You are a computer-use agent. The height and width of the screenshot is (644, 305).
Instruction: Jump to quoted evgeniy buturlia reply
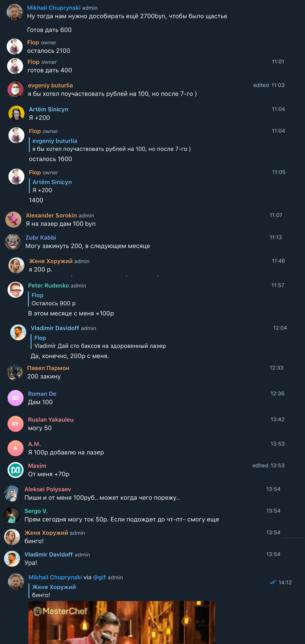point(111,145)
